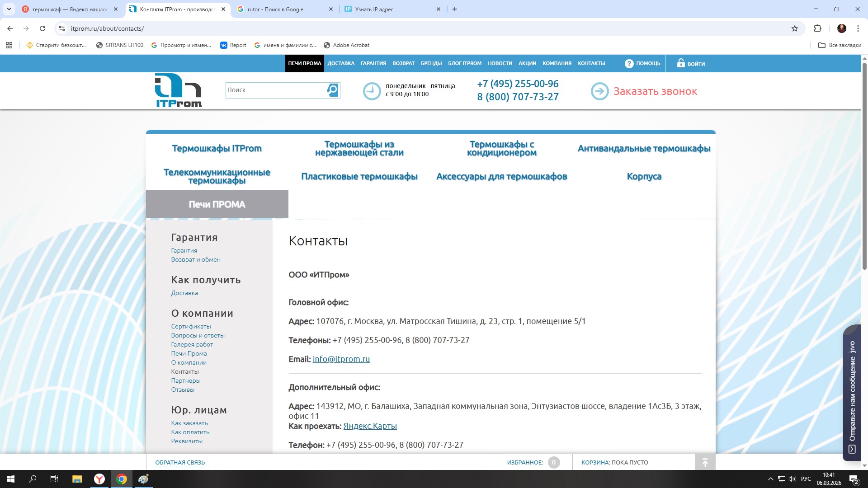The width and height of the screenshot is (868, 488).
Task: Open the Печи ПРОМА category
Action: click(x=217, y=204)
